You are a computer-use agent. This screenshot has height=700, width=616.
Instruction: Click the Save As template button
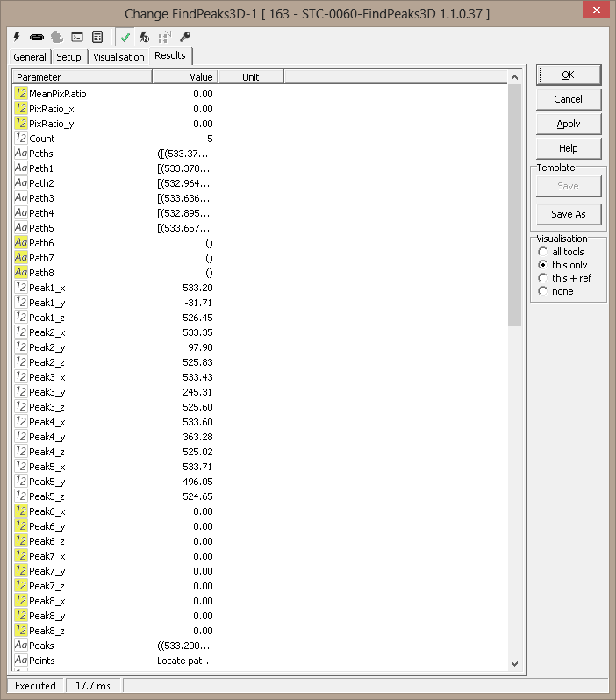coord(568,214)
